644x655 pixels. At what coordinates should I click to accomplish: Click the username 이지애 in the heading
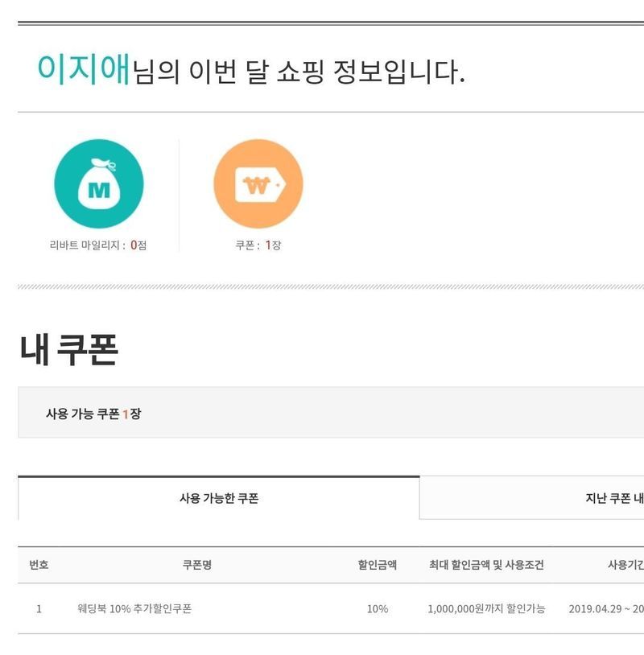tap(83, 71)
